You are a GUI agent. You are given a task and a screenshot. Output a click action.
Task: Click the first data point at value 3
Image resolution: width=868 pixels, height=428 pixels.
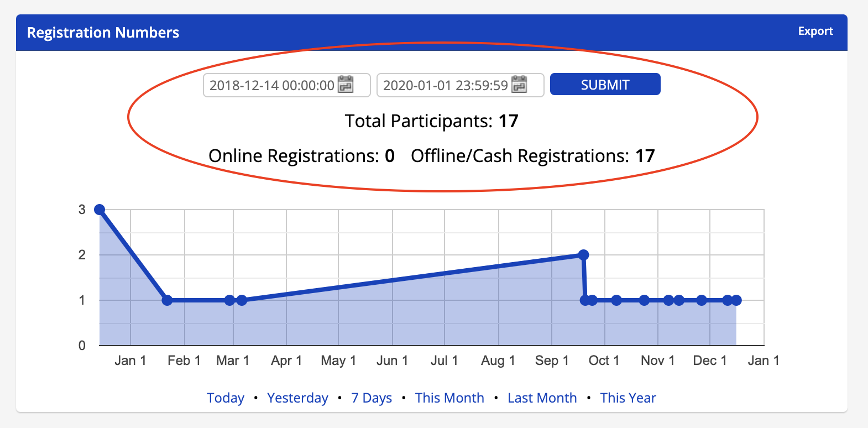tap(100, 210)
